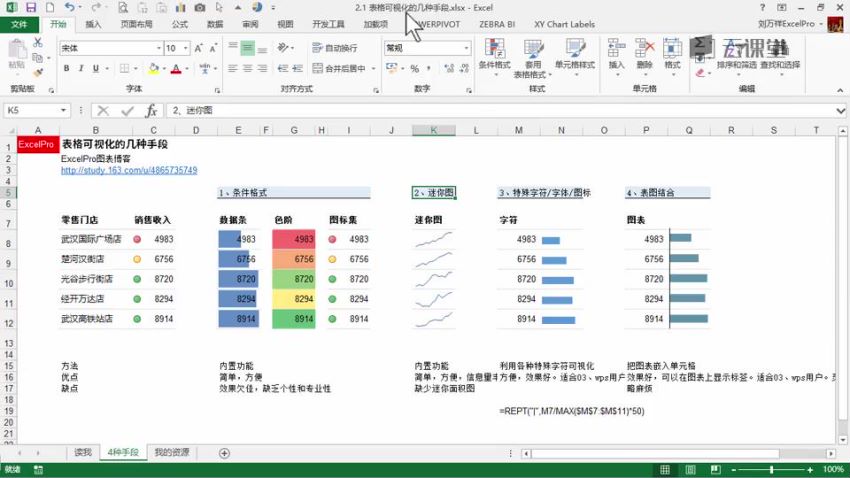850x478 pixels.
Task: Open the Insert Function fx dialog
Action: 151,111
